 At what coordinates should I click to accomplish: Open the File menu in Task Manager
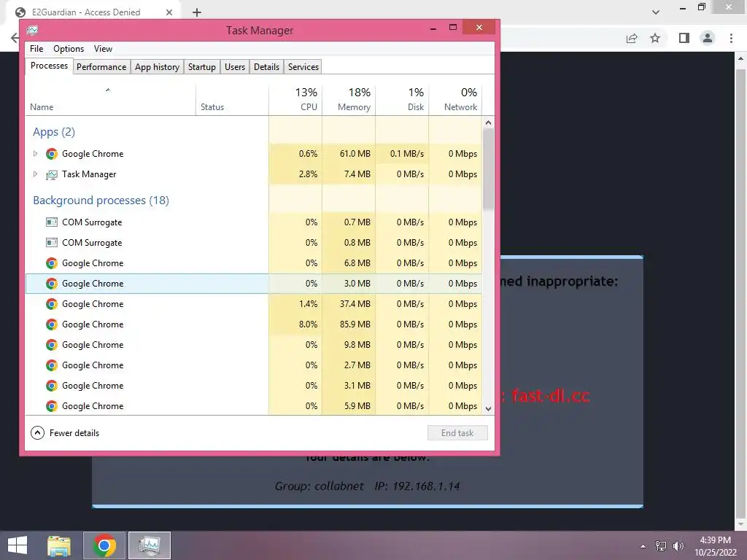coord(36,49)
